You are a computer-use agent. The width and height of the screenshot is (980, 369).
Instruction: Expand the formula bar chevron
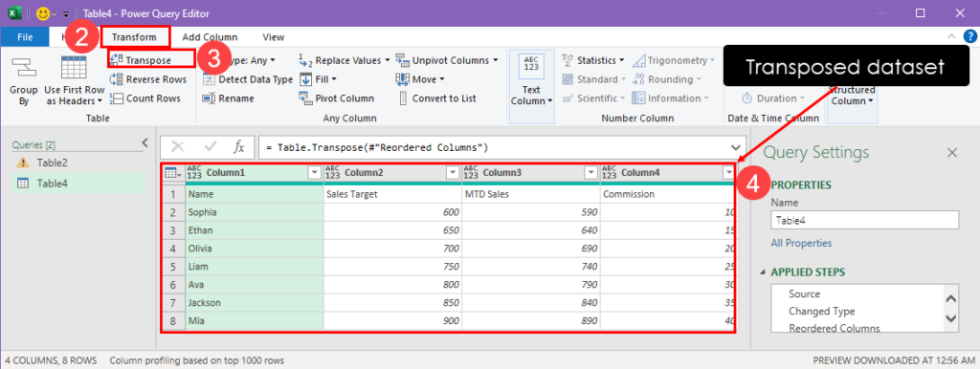coord(736,148)
